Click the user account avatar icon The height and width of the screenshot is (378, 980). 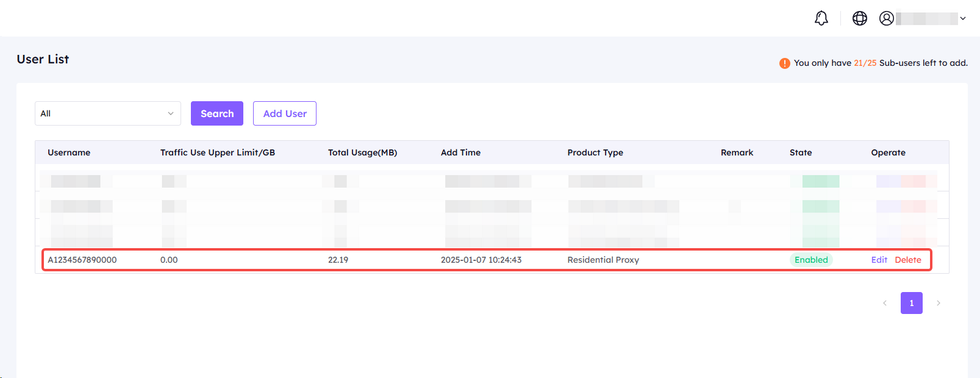[x=886, y=18]
